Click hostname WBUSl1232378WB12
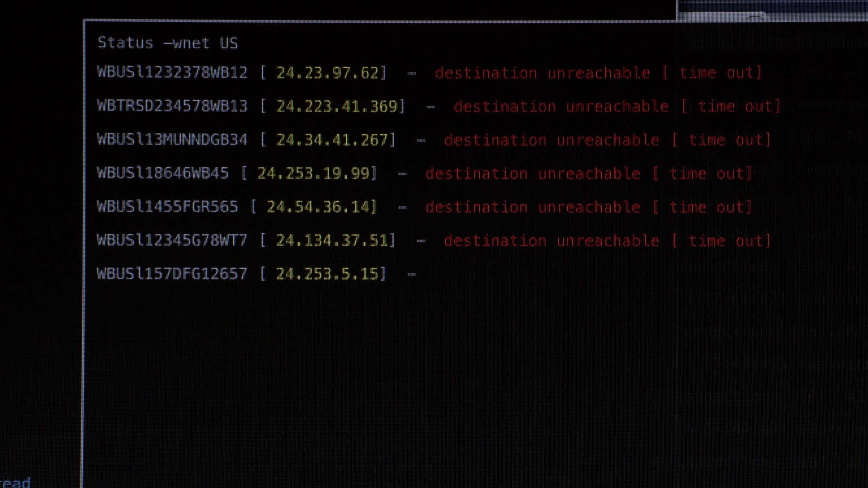 (172, 72)
